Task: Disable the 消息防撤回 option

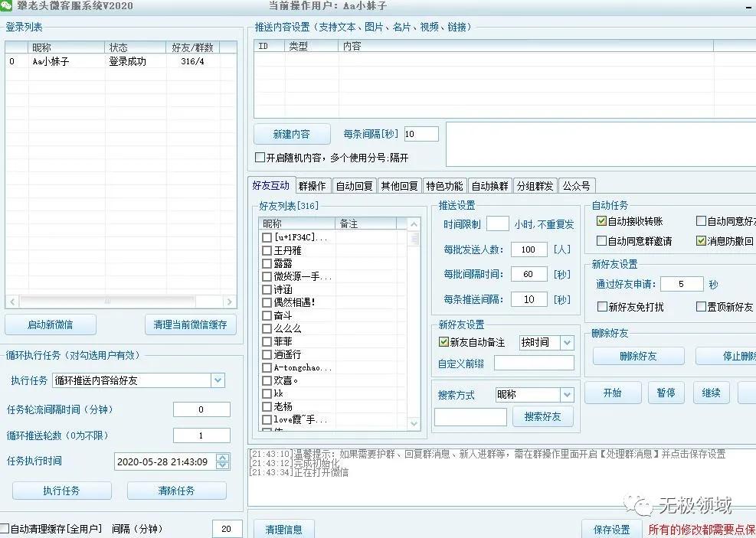Action: coord(702,240)
